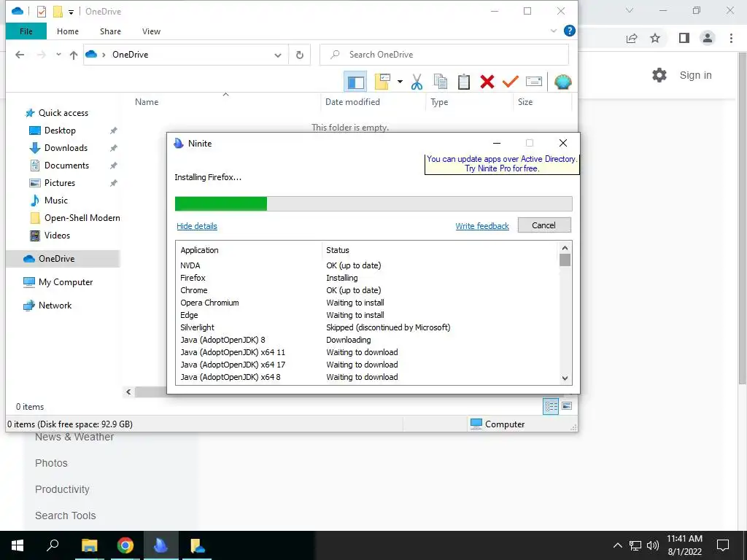Open the File menu in Explorer
The width and height of the screenshot is (747, 560).
click(26, 31)
